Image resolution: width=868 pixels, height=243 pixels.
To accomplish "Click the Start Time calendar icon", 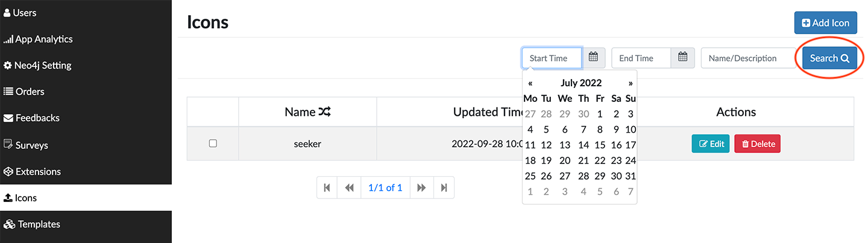I will (593, 58).
